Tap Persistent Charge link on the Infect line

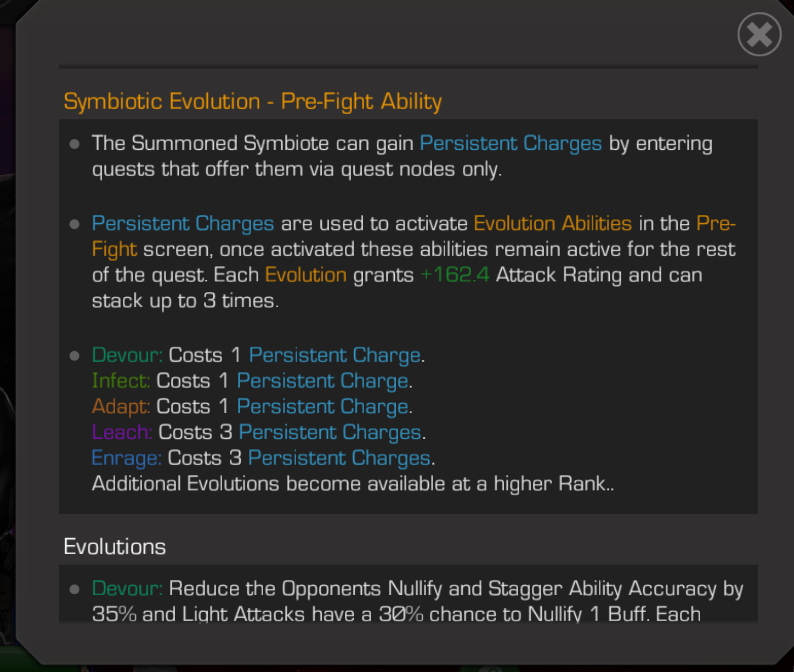(x=322, y=381)
